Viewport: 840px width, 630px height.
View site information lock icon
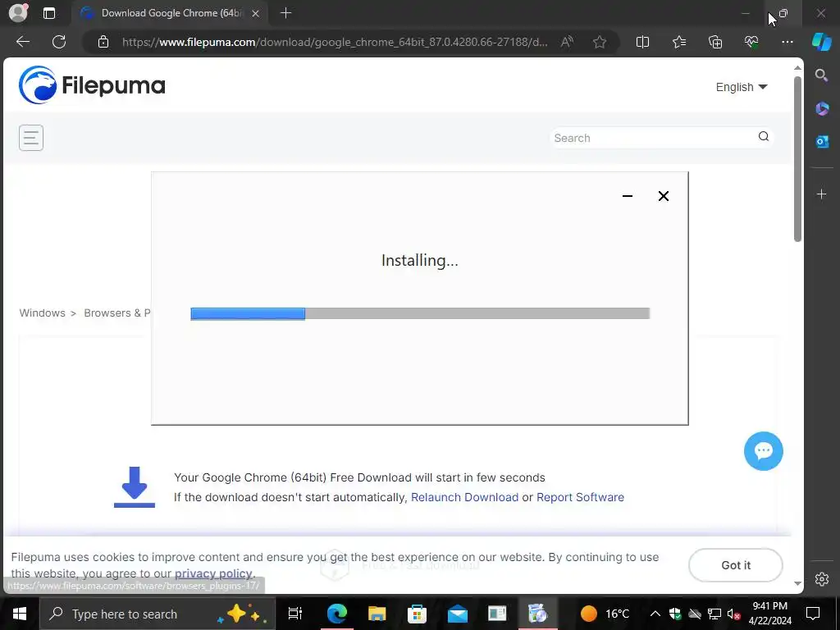point(103,42)
